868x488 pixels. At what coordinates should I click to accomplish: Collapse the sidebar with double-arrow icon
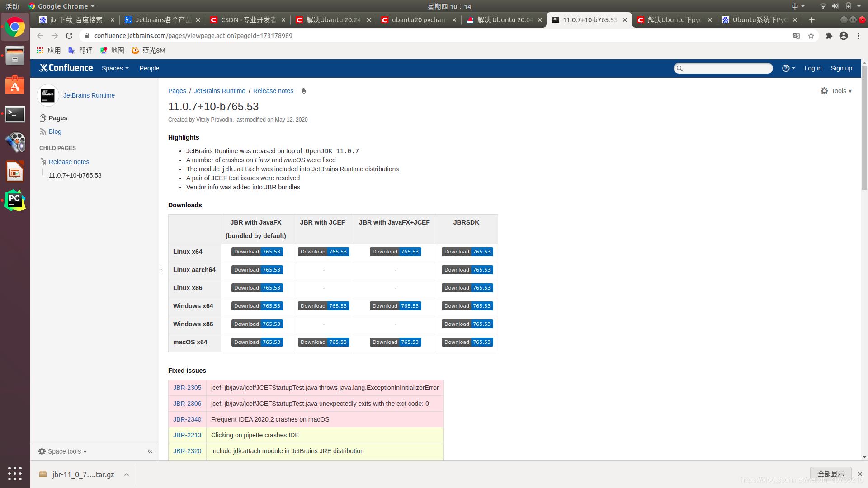150,451
